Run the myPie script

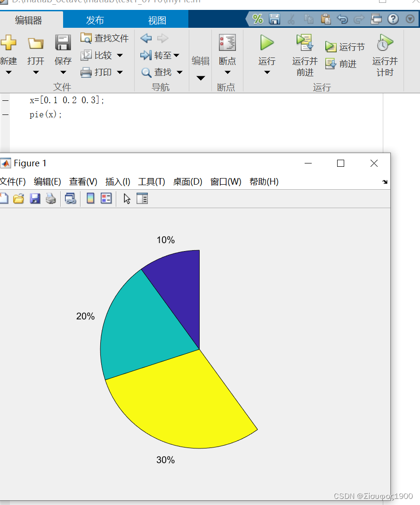click(x=266, y=52)
